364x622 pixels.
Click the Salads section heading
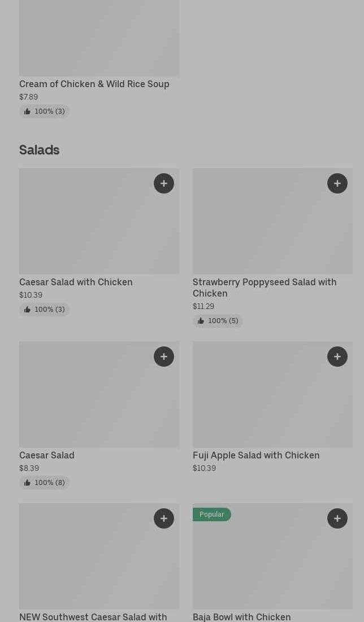(40, 150)
